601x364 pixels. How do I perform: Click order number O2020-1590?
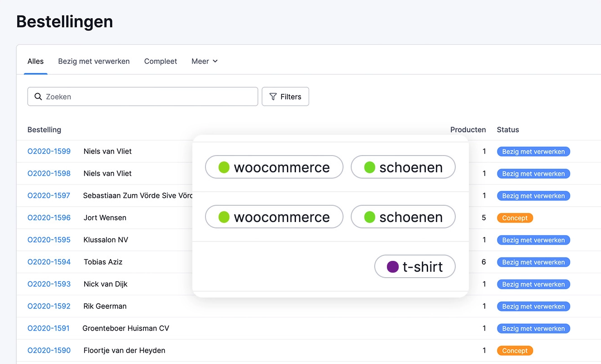[49, 350]
